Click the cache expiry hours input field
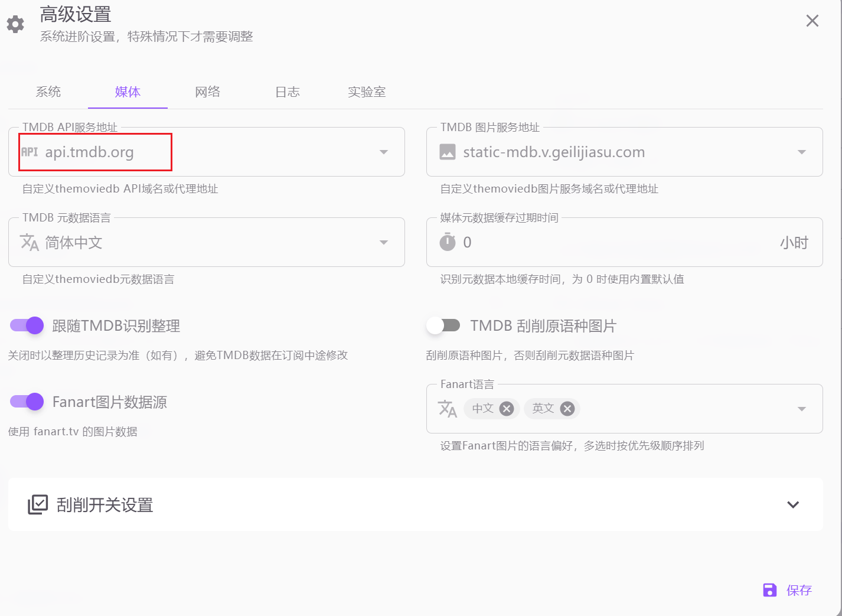 (614, 243)
